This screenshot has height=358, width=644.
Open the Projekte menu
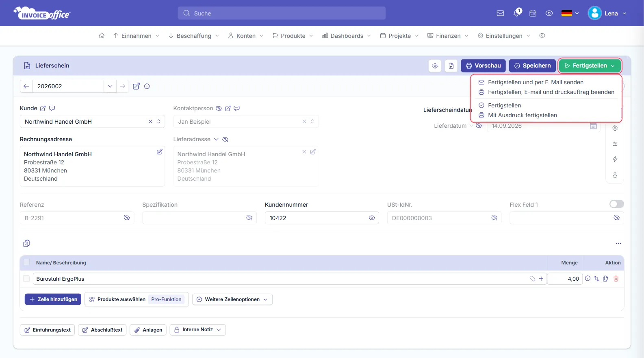tap(399, 36)
